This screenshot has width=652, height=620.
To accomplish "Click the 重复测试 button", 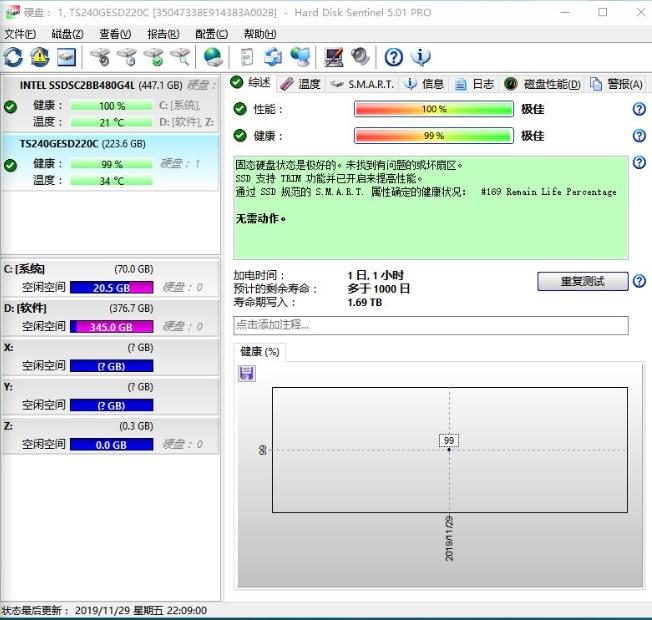I will click(x=583, y=282).
